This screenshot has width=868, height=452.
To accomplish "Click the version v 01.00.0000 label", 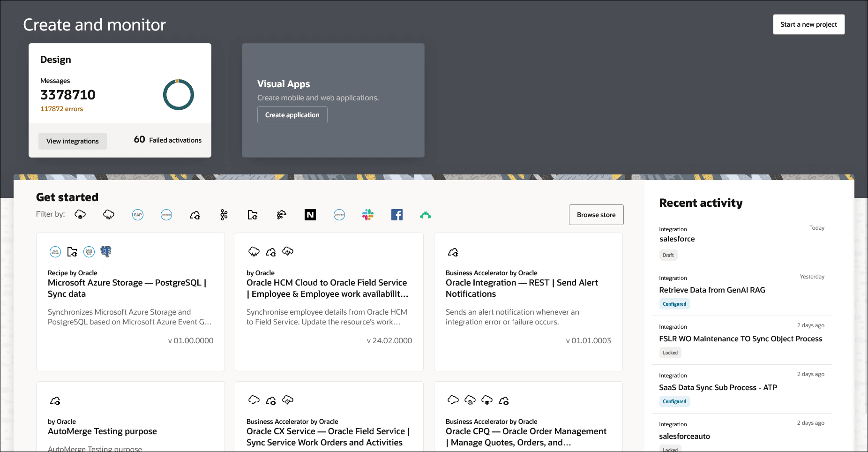I will point(191,341).
